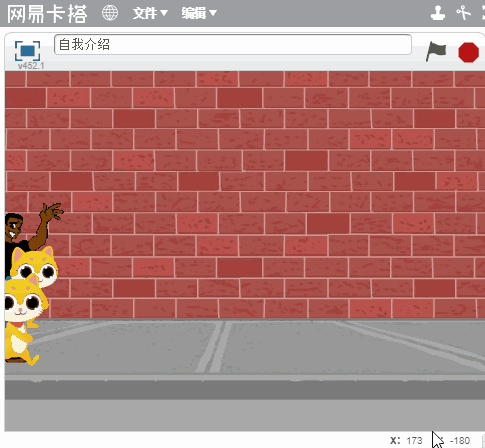Click the v452.1 version label
485x448 pixels.
coord(31,66)
